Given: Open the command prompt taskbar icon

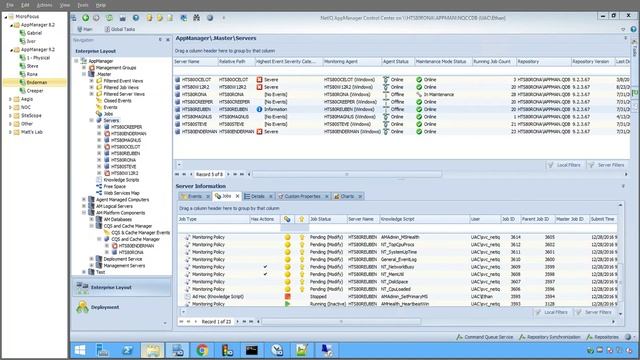Looking at the screenshot, I should click(x=252, y=350).
